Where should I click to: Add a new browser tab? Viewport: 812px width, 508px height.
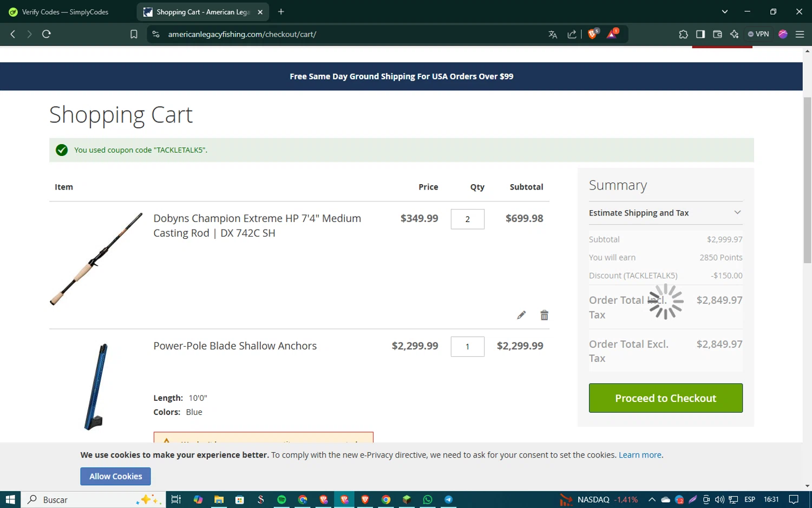pos(281,11)
